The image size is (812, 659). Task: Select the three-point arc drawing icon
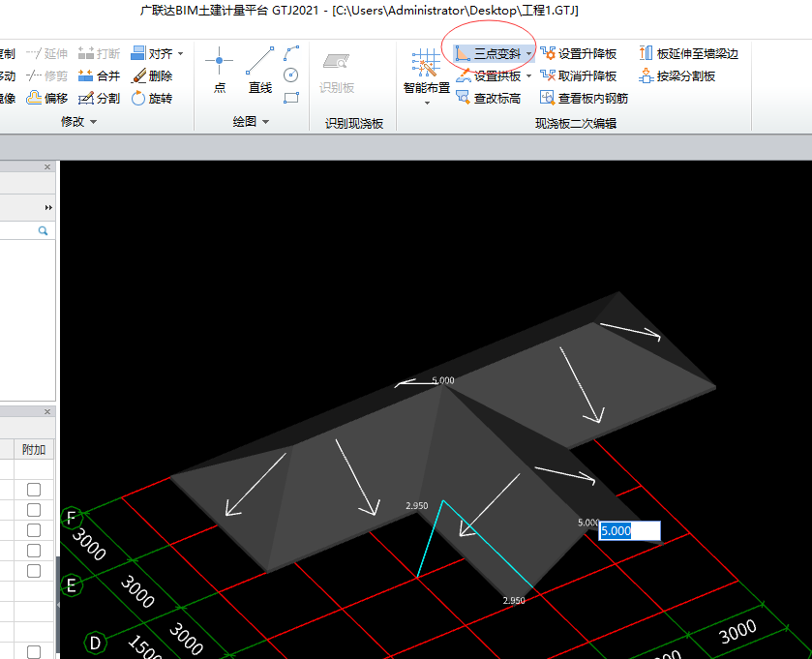coord(291,53)
